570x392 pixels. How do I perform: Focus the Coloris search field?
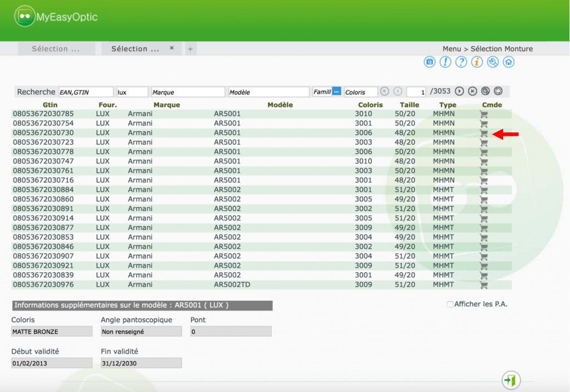tap(361, 92)
